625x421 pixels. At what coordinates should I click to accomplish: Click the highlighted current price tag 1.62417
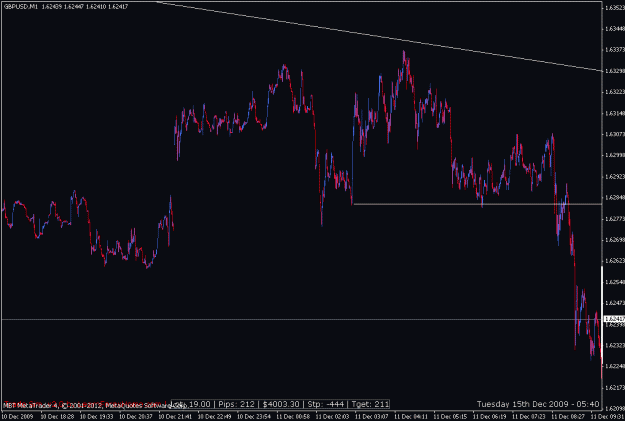click(614, 319)
